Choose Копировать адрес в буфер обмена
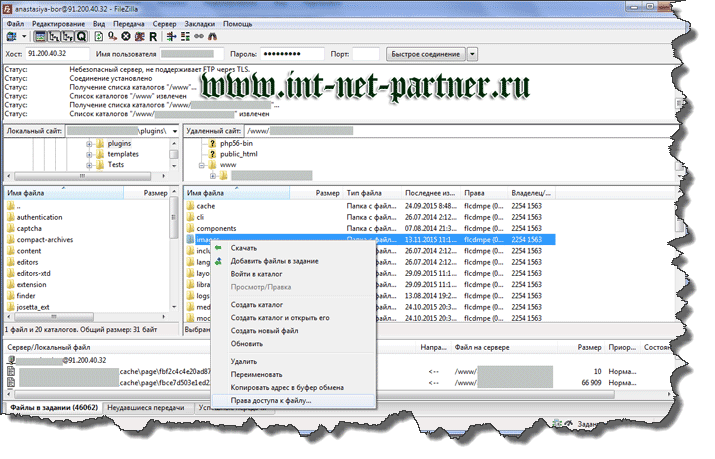This screenshot has width=715, height=459. (294, 387)
